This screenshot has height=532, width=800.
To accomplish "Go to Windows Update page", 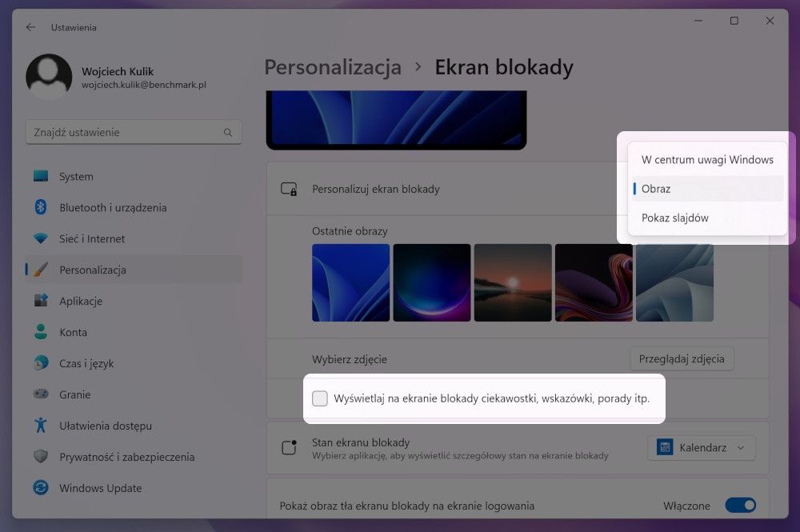I will point(134,488).
